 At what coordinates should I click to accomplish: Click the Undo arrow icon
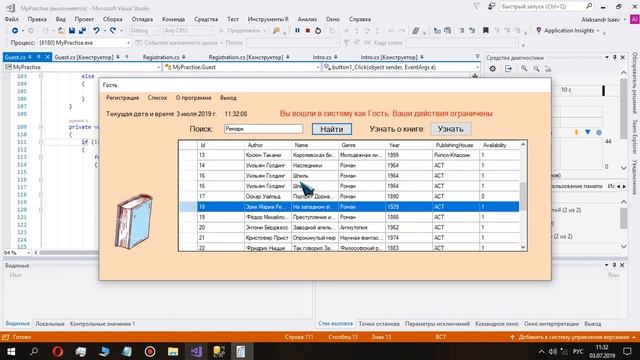pyautogui.click(x=96, y=31)
